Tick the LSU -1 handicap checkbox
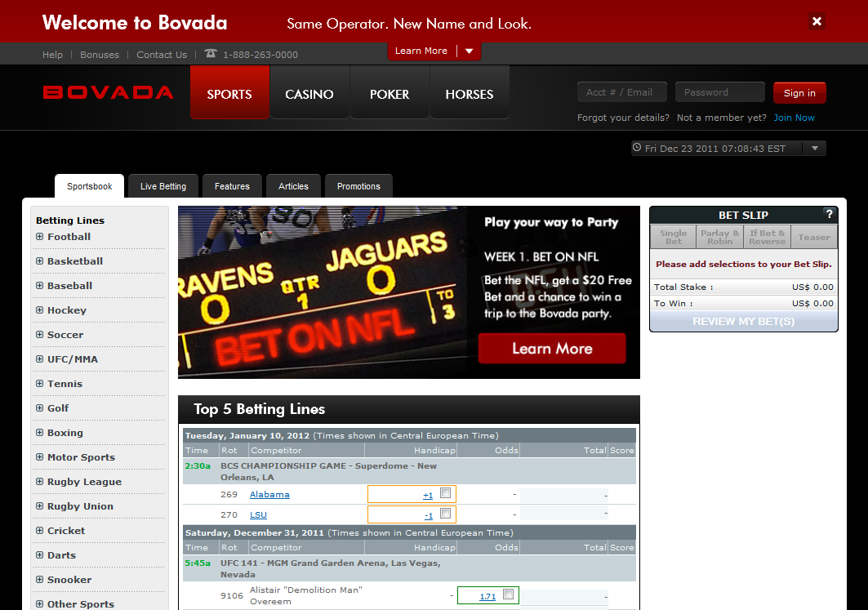This screenshot has height=610, width=868. click(445, 514)
